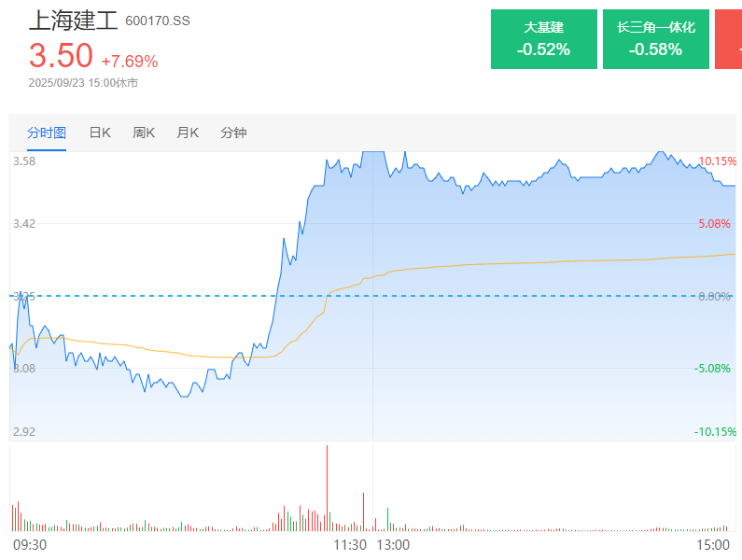Show the 月K chart view

[x=188, y=133]
